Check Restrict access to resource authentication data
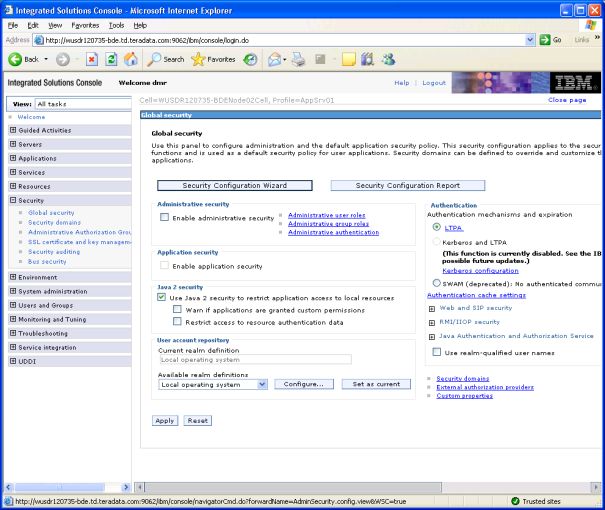Viewport: 605px width, 510px height. tap(177, 321)
